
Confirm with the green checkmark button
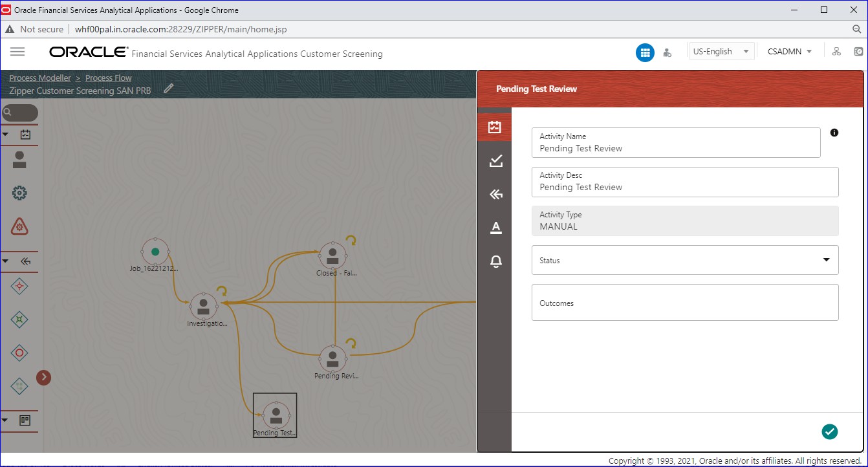pyautogui.click(x=829, y=431)
